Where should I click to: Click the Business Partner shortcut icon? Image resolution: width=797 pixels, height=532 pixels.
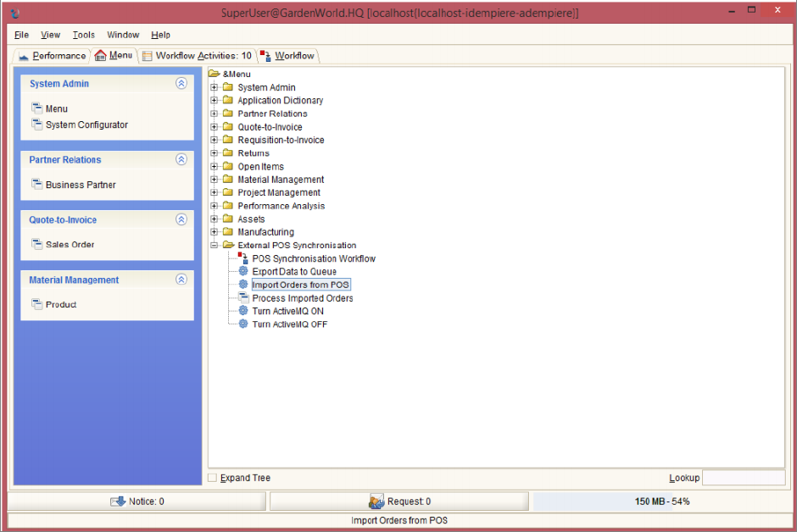[36, 185]
